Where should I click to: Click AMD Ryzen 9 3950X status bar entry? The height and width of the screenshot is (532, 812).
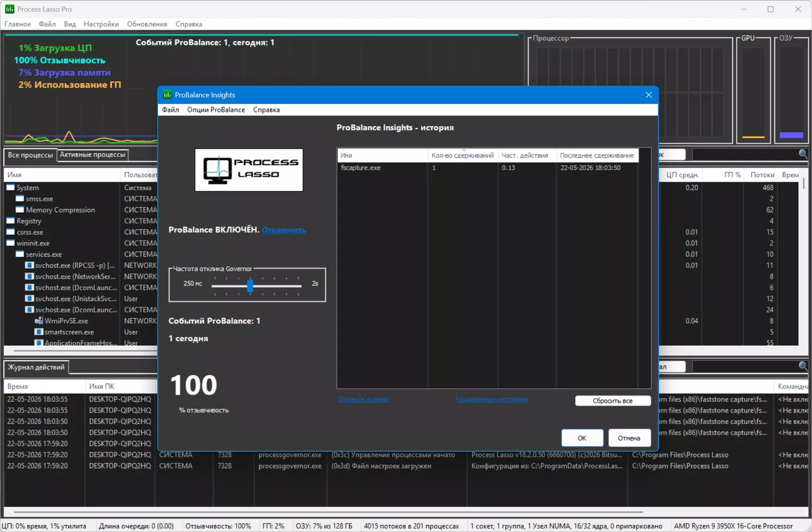(x=733, y=526)
